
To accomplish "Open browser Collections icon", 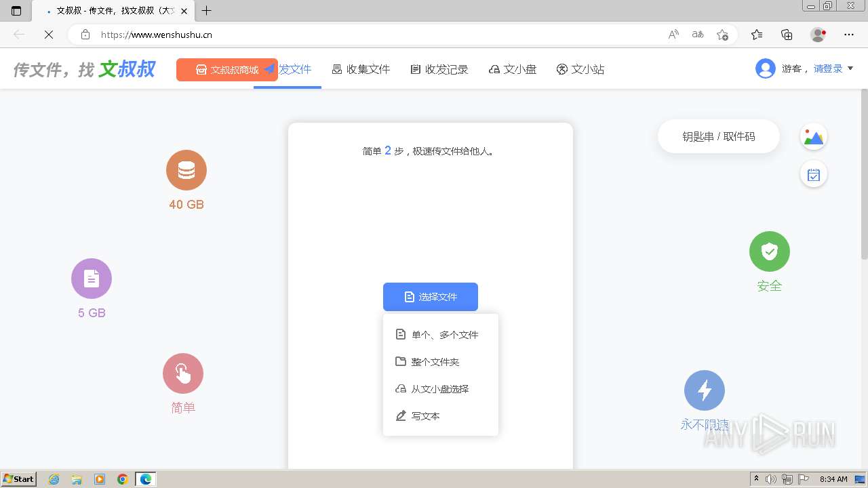I will [x=787, y=35].
